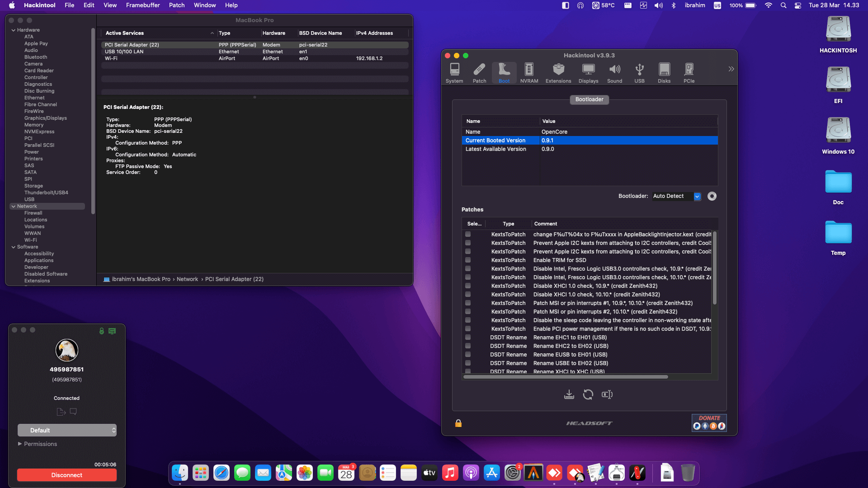Click the DONATE button
The height and width of the screenshot is (488, 868).
709,422
